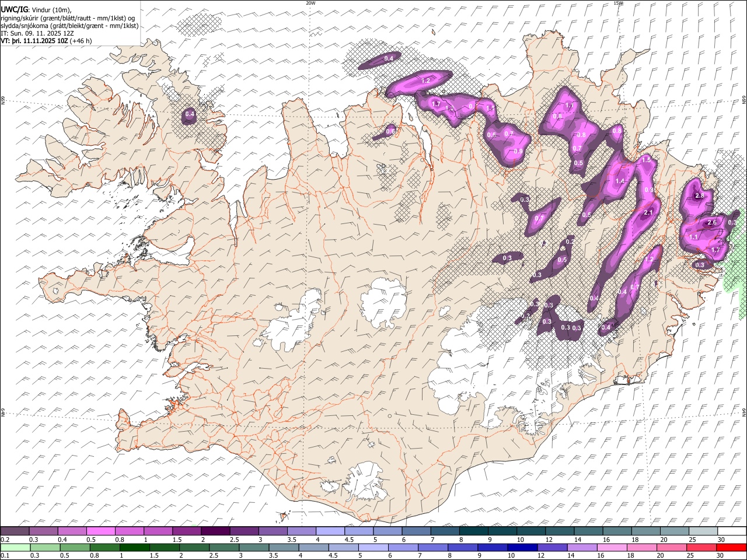Click the 'IT: Sun. 09. 11. 2025 12Z' line
This screenshot has height=560, width=747.
point(37,34)
